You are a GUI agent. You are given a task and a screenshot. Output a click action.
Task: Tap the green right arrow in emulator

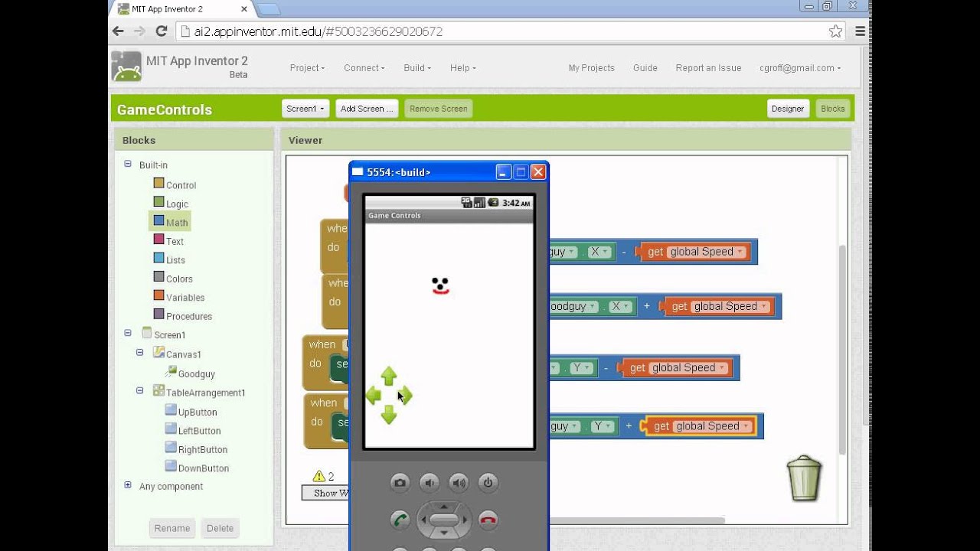[x=405, y=396]
